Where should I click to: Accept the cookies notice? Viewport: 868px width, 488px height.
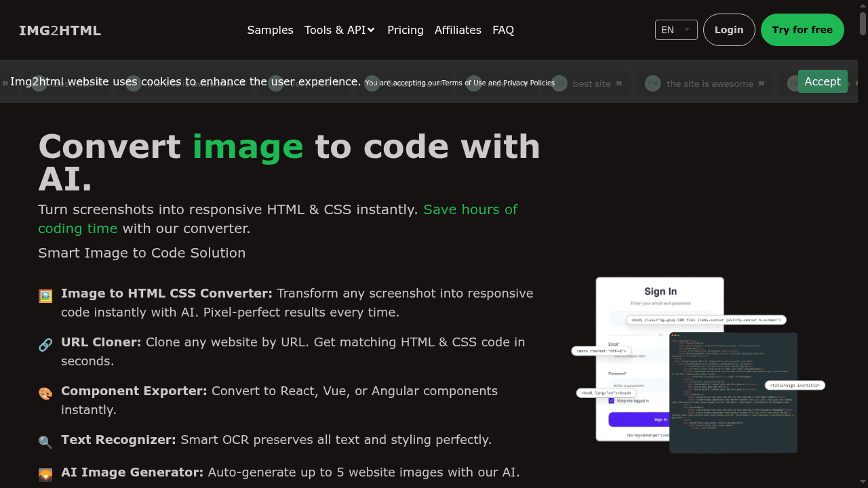point(823,81)
